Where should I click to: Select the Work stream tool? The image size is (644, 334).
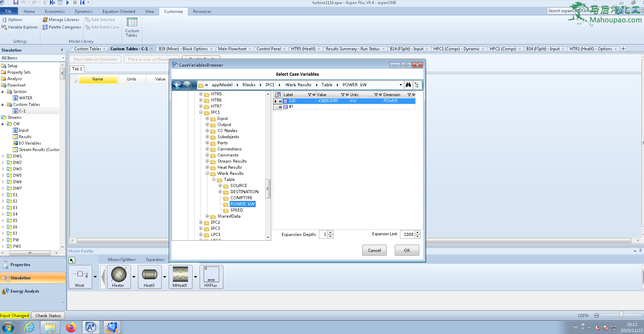pos(80,277)
